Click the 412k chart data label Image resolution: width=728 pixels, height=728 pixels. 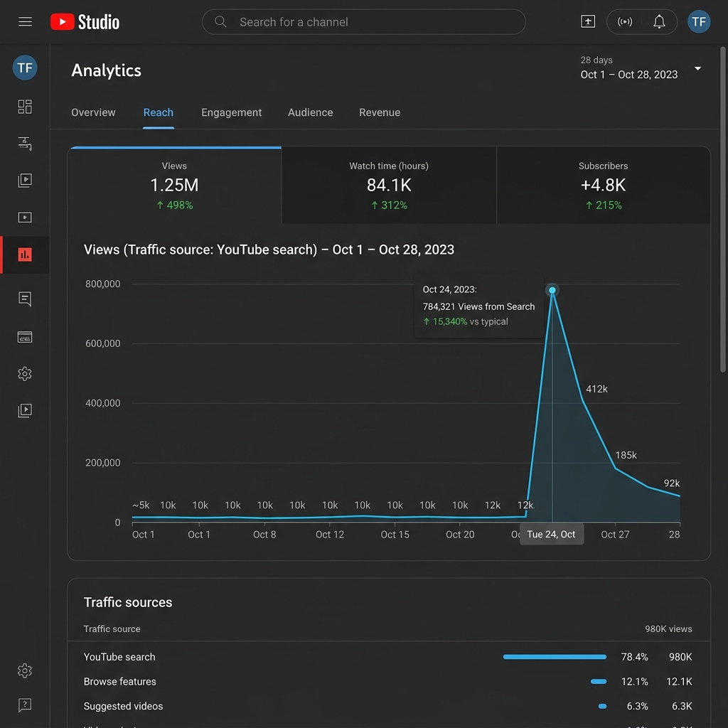(x=596, y=389)
